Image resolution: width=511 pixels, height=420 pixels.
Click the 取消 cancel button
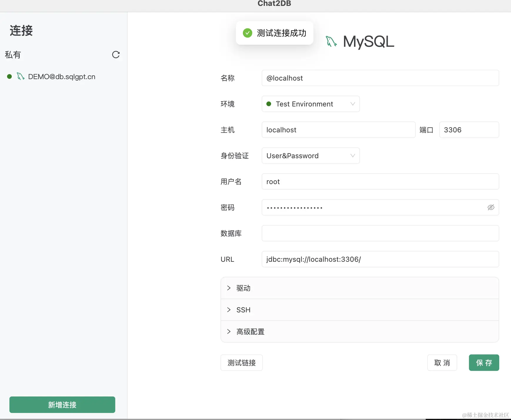point(442,363)
